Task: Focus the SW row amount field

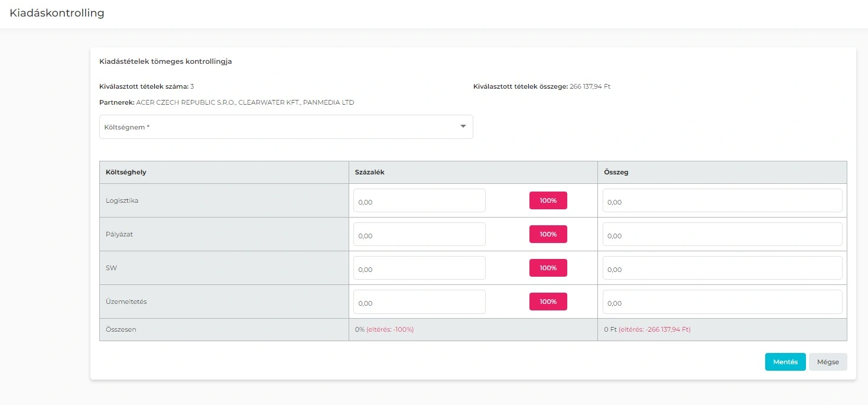Action: click(x=722, y=268)
